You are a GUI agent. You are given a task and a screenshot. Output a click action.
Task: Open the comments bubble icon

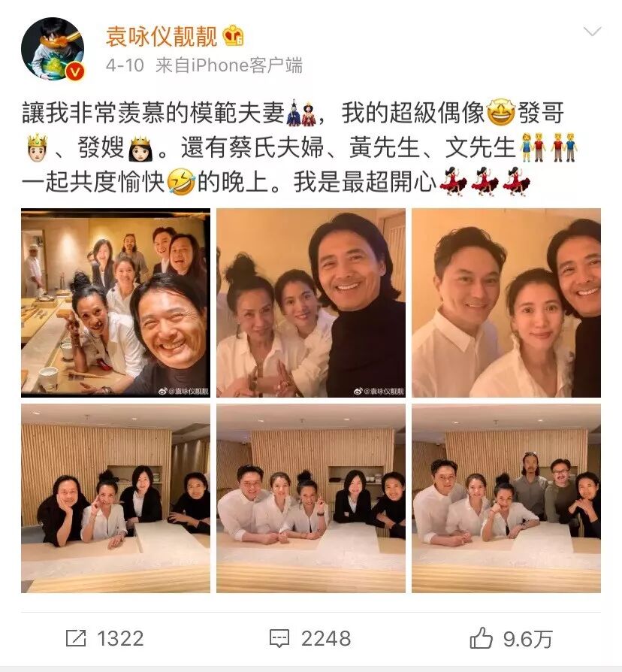pos(279,639)
